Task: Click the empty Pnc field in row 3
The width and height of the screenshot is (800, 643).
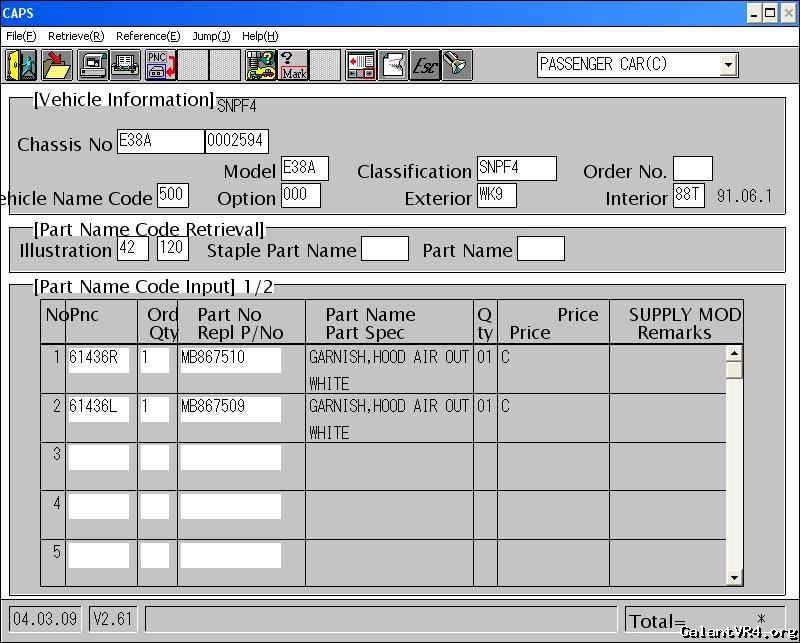Action: (x=98, y=458)
